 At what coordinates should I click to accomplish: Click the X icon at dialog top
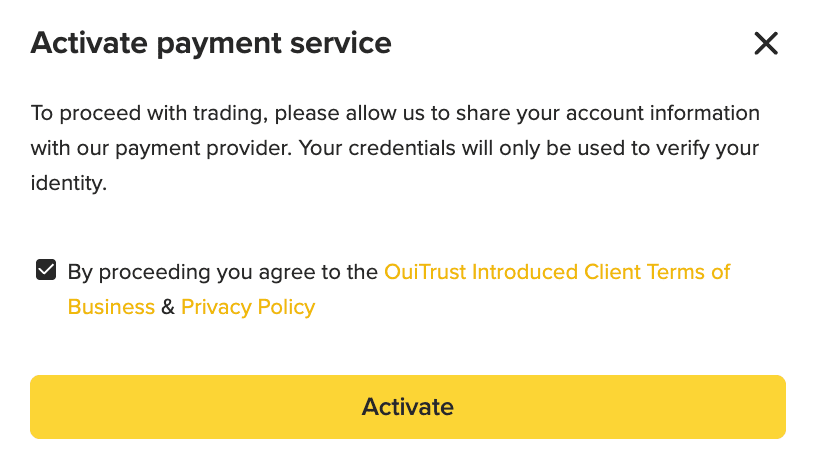tap(766, 43)
